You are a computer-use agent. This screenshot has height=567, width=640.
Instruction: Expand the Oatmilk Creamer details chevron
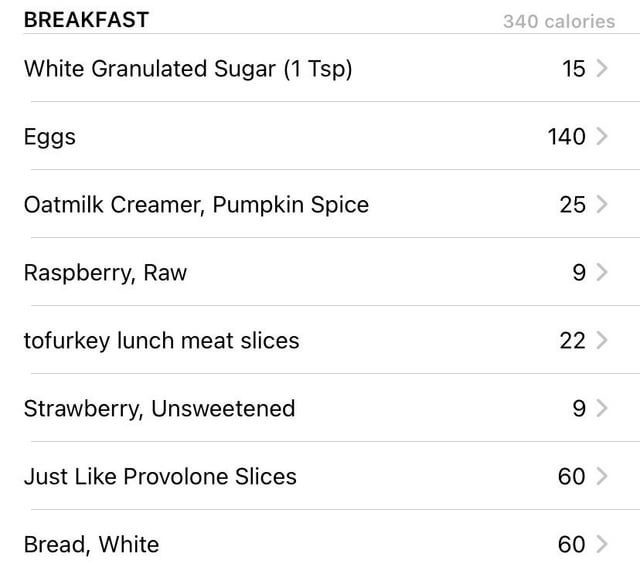[x=602, y=204]
